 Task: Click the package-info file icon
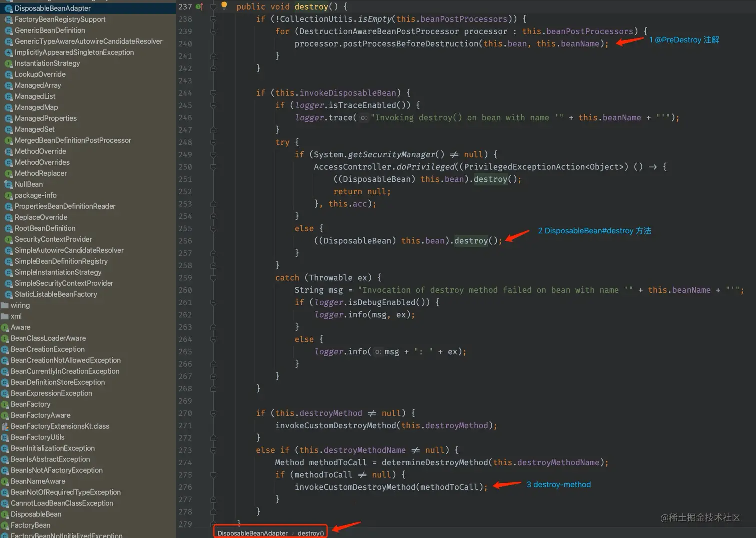(x=8, y=195)
